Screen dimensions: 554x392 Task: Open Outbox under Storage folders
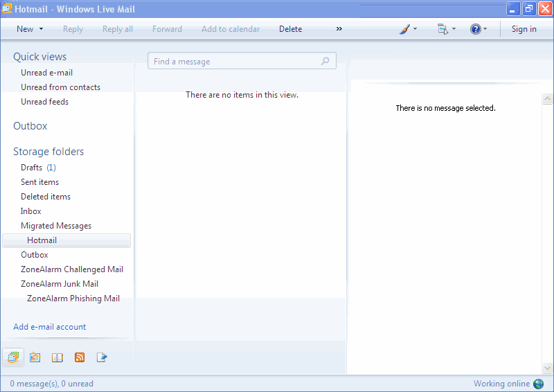34,254
